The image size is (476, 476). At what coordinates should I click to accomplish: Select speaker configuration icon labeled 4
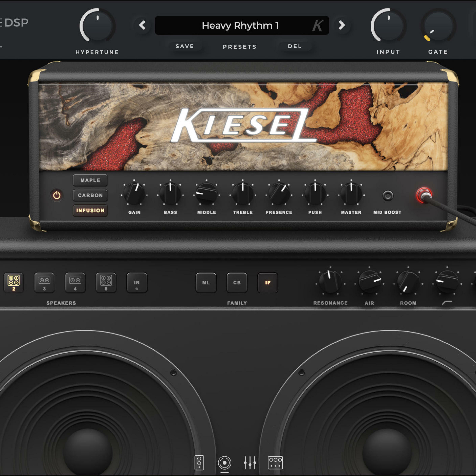75,282
